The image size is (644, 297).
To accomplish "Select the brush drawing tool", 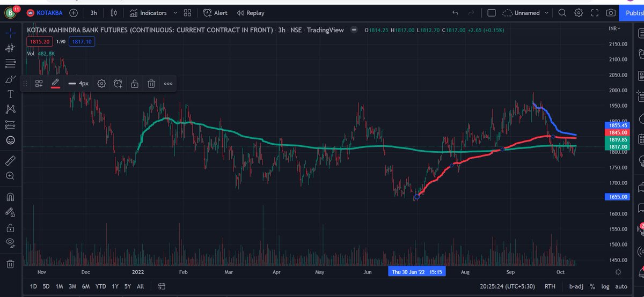I will click(10, 79).
